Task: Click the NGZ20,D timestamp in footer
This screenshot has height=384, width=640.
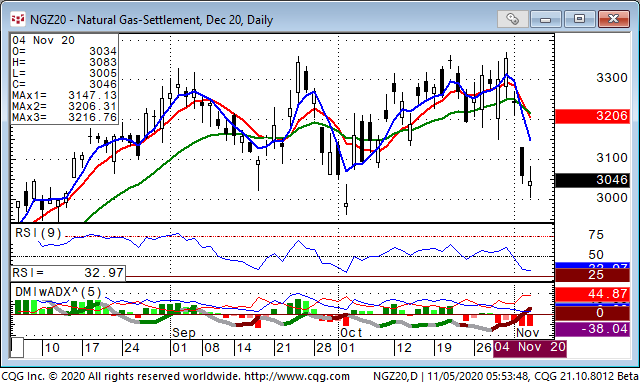Action: click(x=452, y=376)
